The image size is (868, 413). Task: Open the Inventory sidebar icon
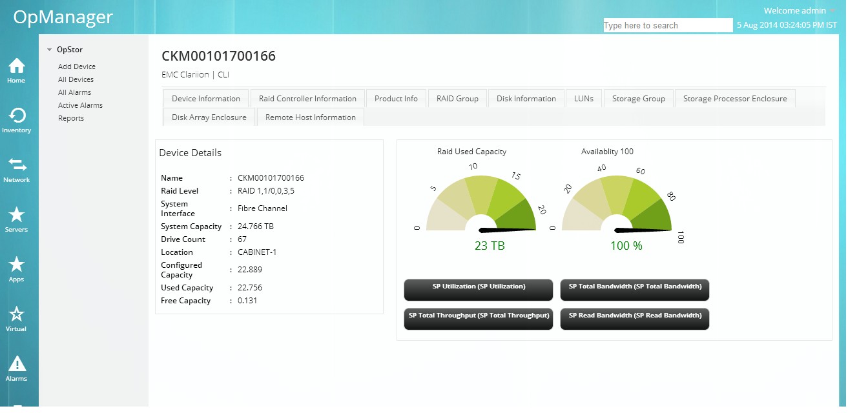click(16, 116)
